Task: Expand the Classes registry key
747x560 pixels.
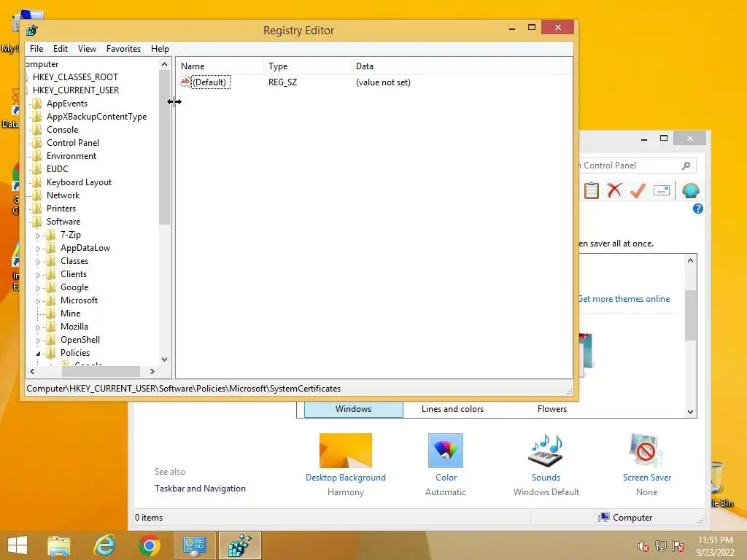Action: 38,262
